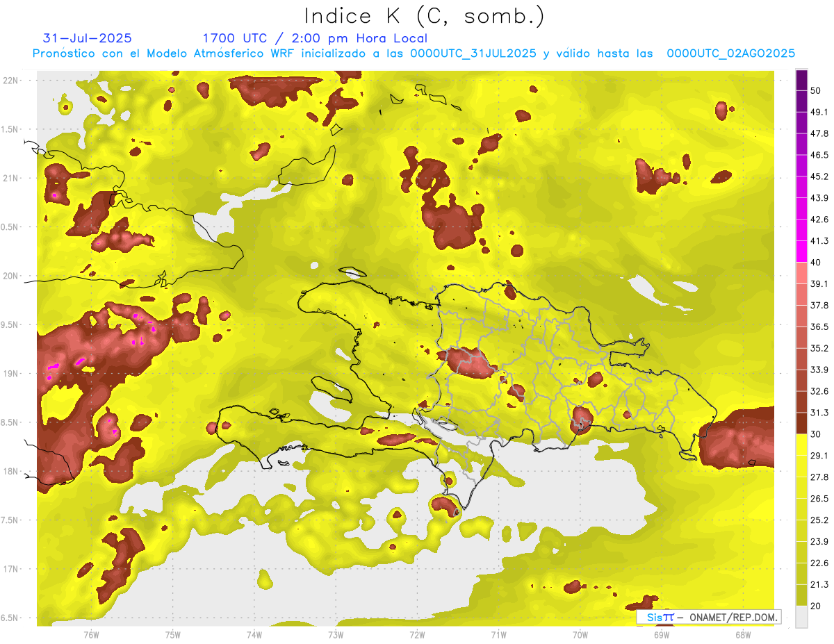This screenshot has width=834, height=644.
Task: Click the '68W' longitude axis label
Action: tap(742, 634)
